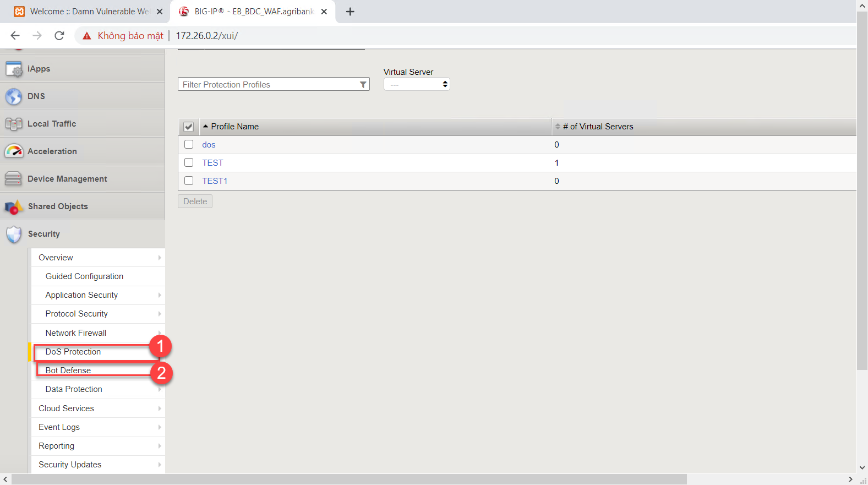Reload the page with the refresh icon
Viewport: 868px width, 485px height.
point(59,36)
